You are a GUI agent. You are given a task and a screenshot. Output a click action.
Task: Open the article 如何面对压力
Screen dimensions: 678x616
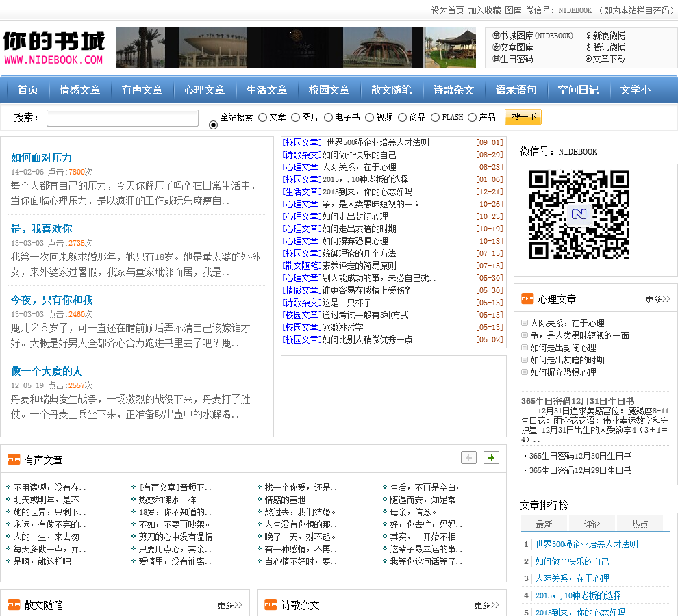pyautogui.click(x=41, y=157)
